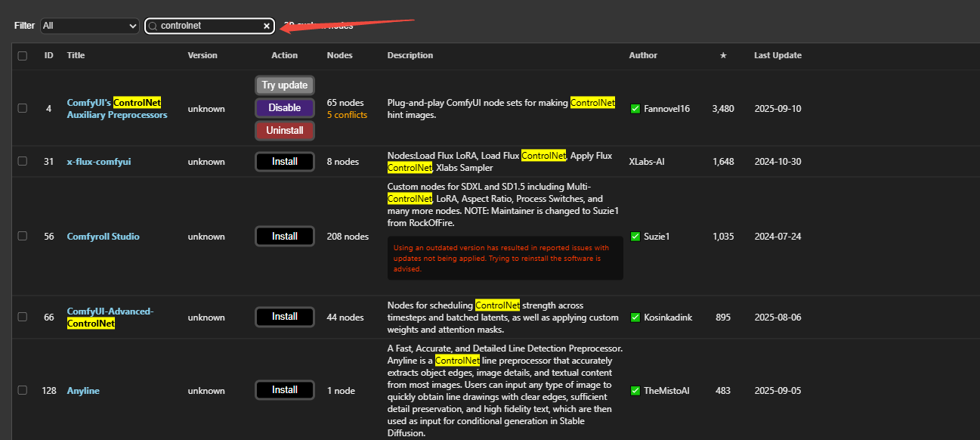Install the ComfyUI-Advanced-ControlNet node pack

[x=284, y=317]
